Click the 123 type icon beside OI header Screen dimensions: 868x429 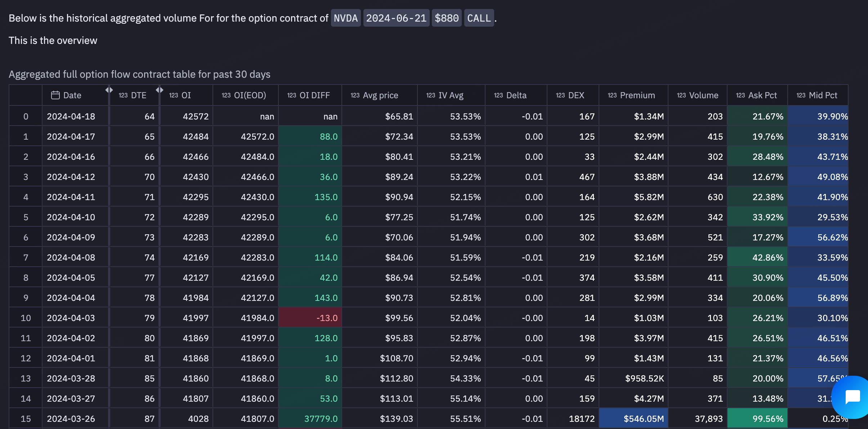tap(174, 95)
